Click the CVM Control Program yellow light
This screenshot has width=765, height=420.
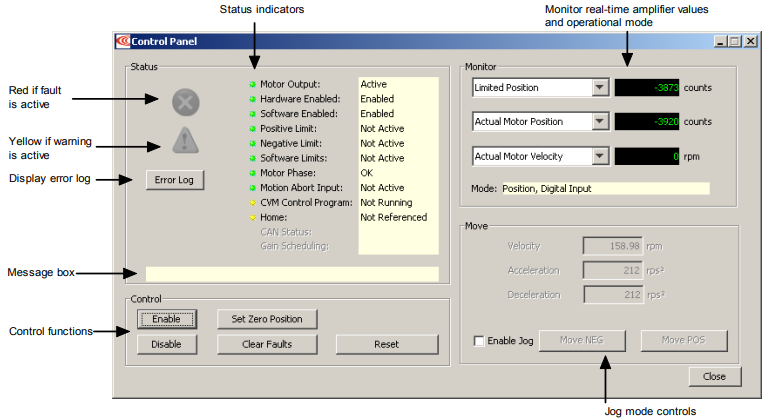[253, 202]
